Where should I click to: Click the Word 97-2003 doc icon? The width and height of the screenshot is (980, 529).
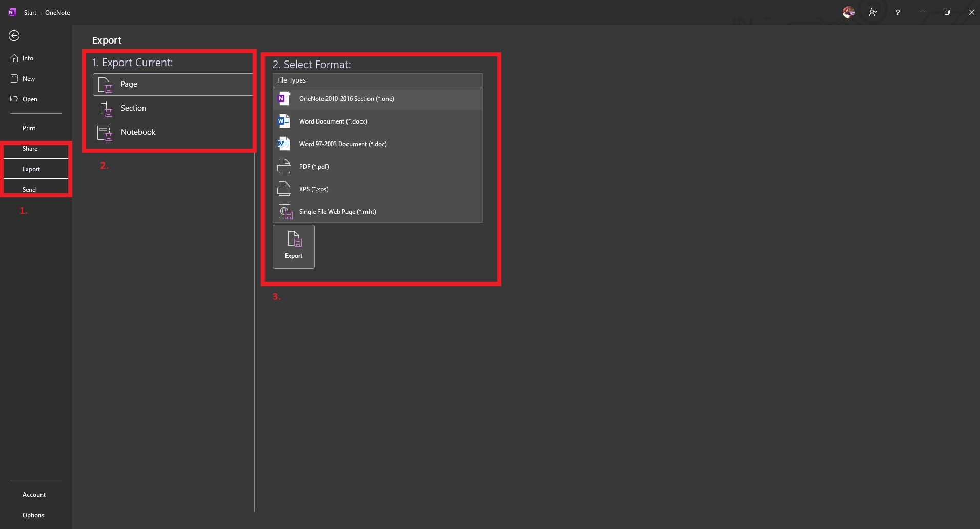pos(283,144)
